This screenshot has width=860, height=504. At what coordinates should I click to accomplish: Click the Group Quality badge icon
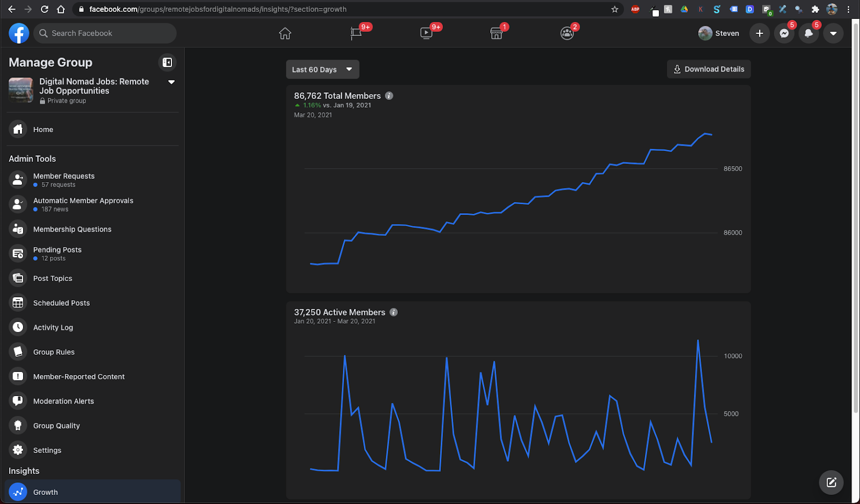[x=18, y=426]
